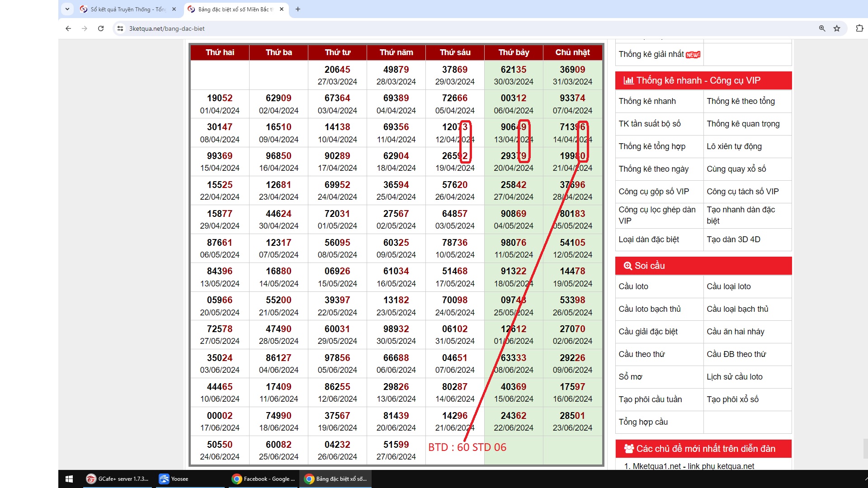
Task: Open GCafe+ server from taskbar
Action: point(118,479)
